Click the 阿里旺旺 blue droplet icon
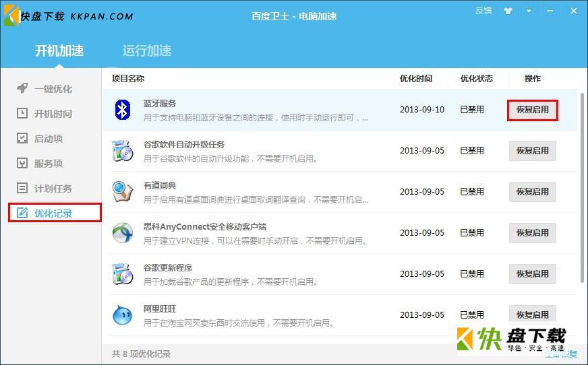Image resolution: width=588 pixels, height=365 pixels. pyautogui.click(x=123, y=315)
